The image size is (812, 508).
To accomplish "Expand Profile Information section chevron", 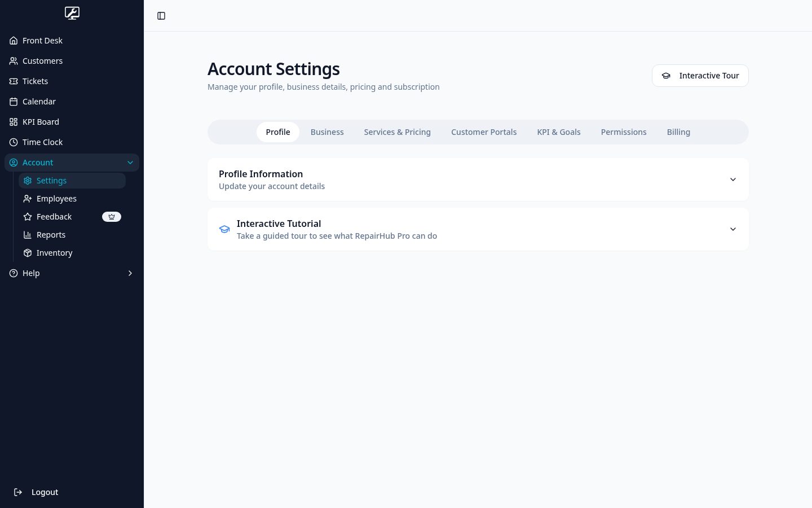I will [x=733, y=179].
